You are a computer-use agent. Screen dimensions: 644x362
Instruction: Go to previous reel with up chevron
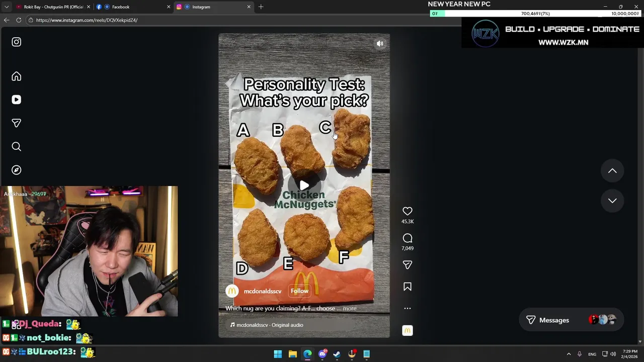[612, 171]
